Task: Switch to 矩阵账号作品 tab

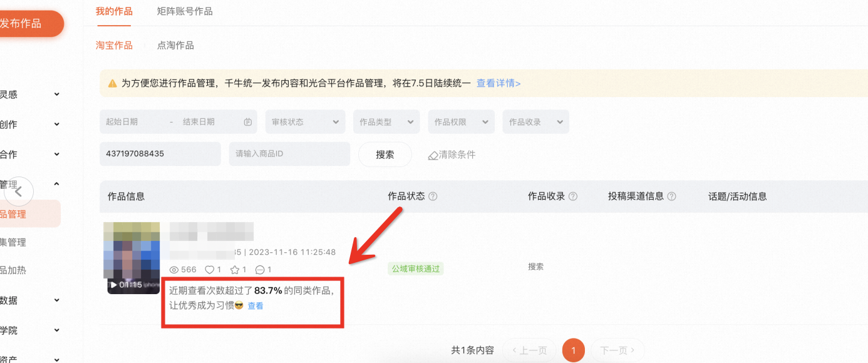Action: (185, 11)
